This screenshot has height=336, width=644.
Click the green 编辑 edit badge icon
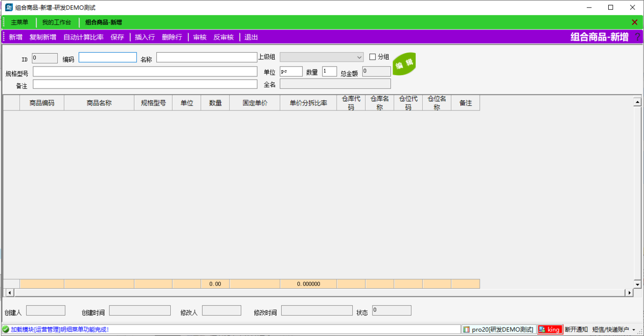(404, 64)
